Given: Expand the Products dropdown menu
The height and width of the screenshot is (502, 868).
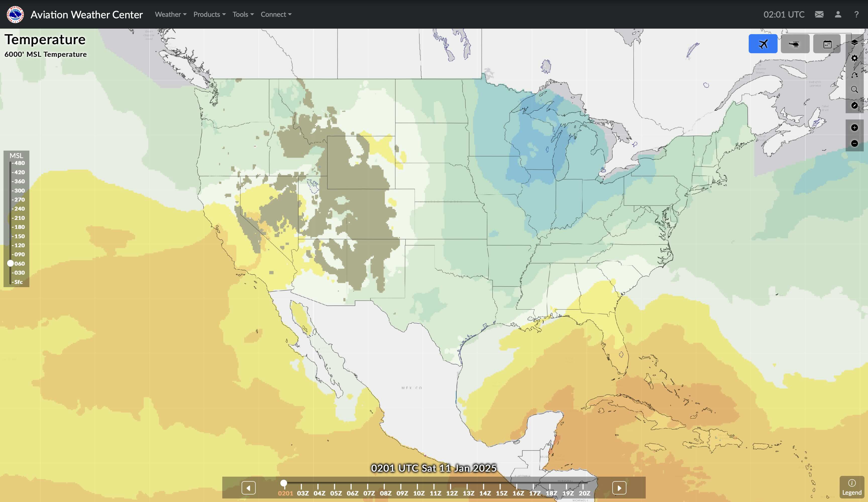Looking at the screenshot, I should pyautogui.click(x=209, y=15).
